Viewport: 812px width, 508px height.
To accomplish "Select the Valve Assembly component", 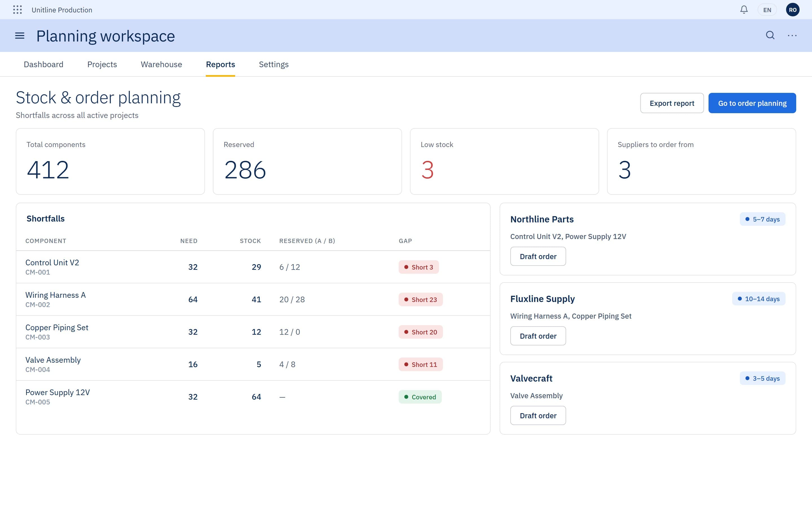I will point(53,360).
